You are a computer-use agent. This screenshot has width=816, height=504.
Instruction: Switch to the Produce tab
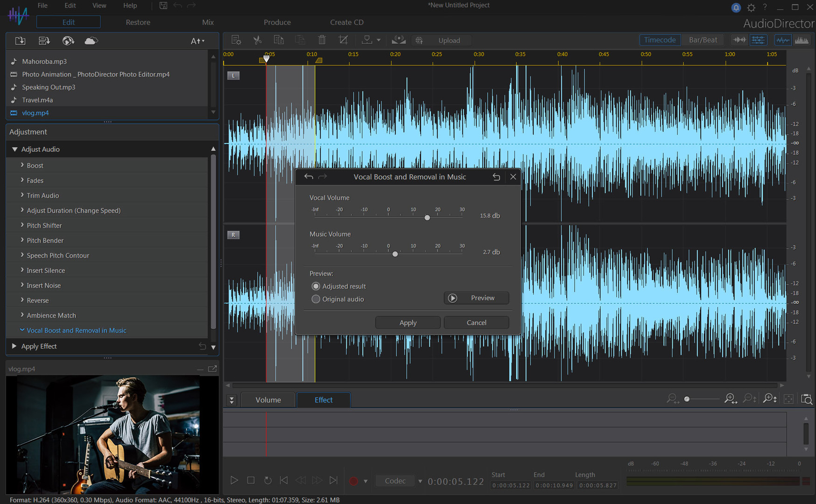[x=277, y=22]
